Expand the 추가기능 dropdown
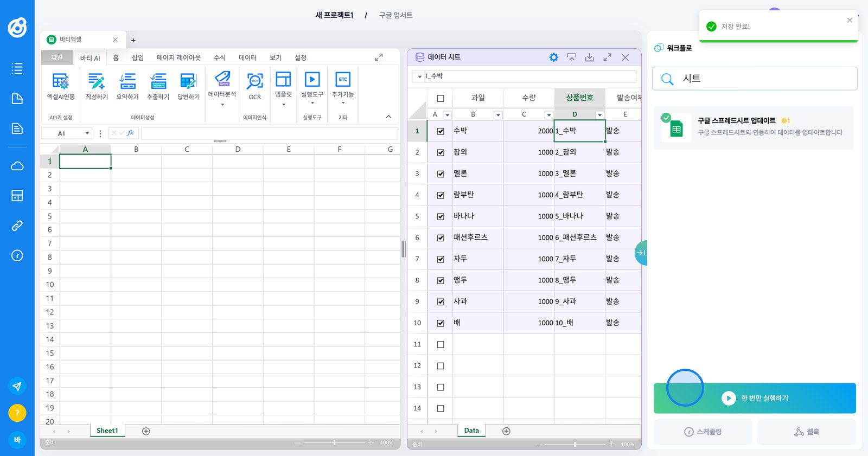 pyautogui.click(x=343, y=103)
